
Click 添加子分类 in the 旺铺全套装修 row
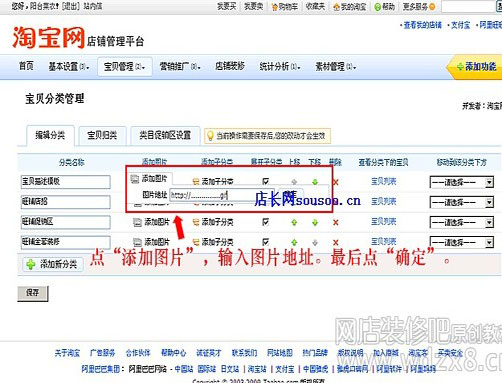[213, 242]
